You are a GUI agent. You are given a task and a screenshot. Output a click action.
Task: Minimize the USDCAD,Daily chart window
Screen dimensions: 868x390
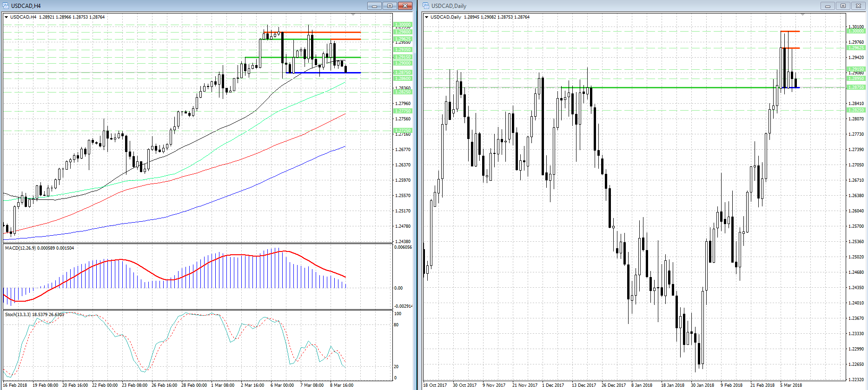[x=827, y=6]
